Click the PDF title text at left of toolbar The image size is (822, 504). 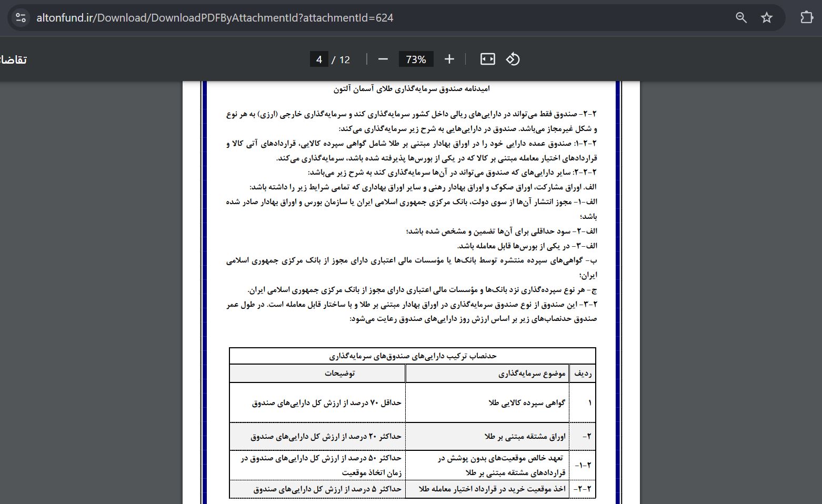(x=14, y=59)
